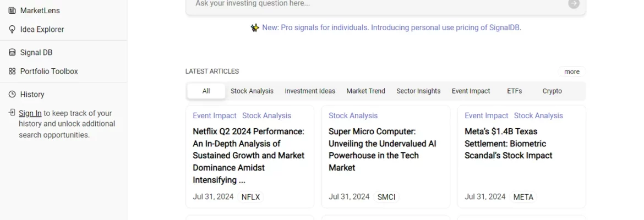Click the History clock icon
The width and height of the screenshot is (644, 220).
[12, 95]
